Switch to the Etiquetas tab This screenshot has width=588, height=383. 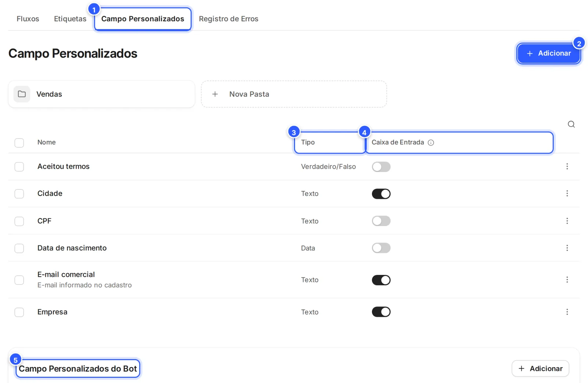tap(70, 19)
